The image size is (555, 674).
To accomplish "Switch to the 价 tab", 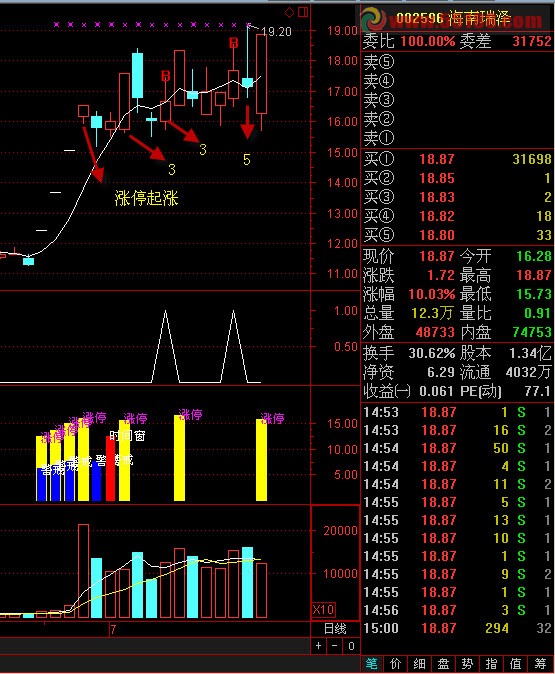I will (396, 664).
